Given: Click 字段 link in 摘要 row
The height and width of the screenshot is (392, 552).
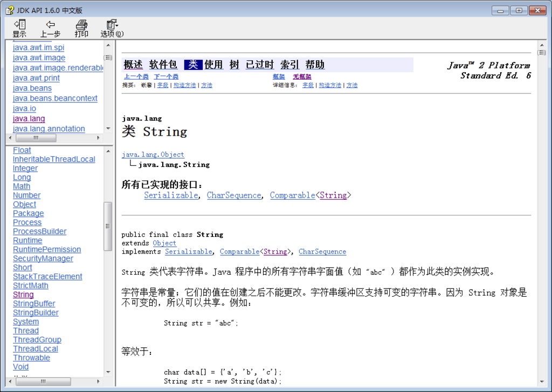Looking at the screenshot, I should [x=162, y=85].
